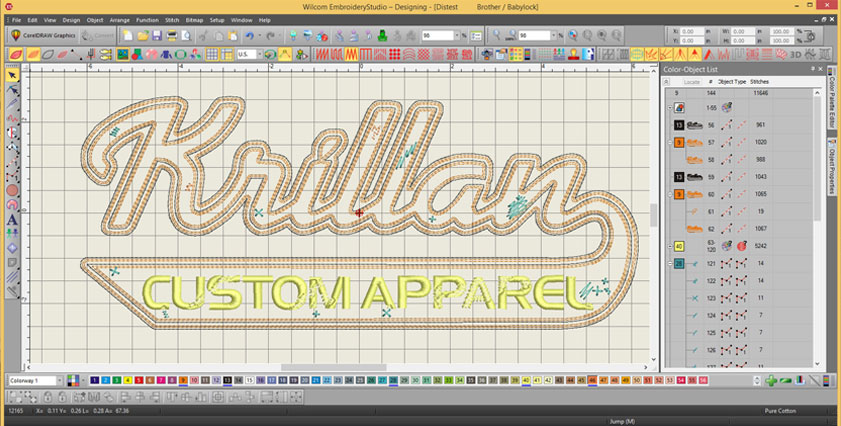
Task: Click the Save design icon
Action: (x=158, y=36)
